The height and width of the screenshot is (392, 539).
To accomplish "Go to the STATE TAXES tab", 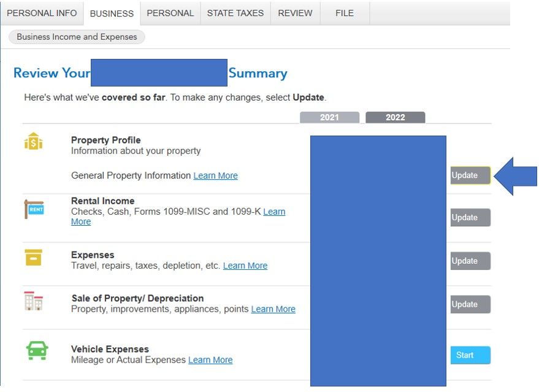I will pyautogui.click(x=235, y=13).
